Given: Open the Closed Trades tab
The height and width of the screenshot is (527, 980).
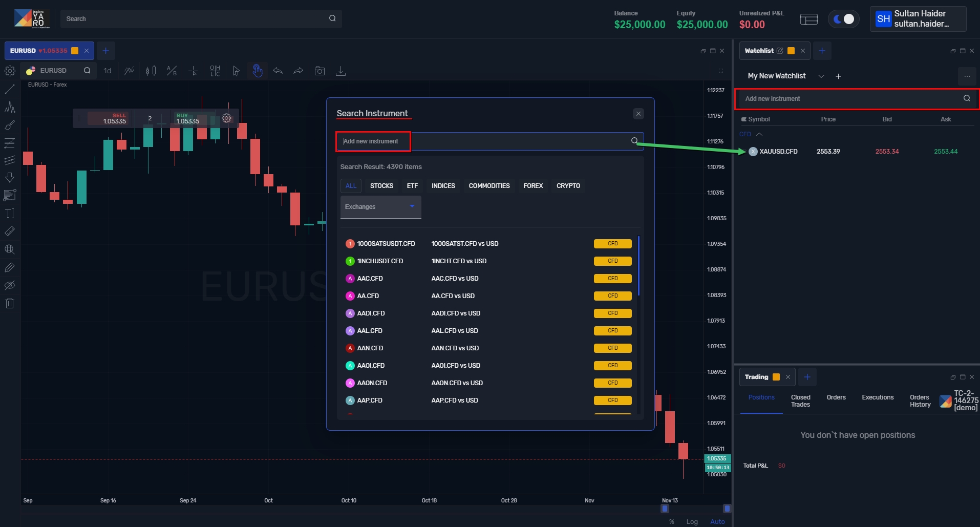Looking at the screenshot, I should point(800,401).
